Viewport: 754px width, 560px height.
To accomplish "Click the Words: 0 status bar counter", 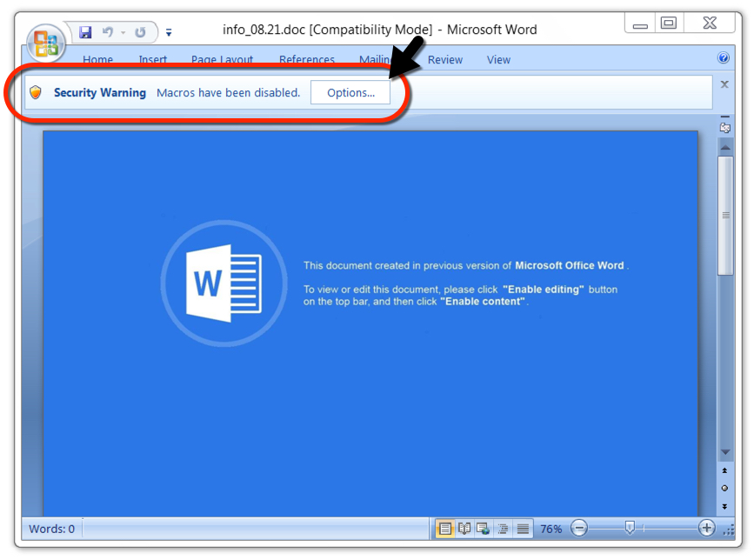I will coord(52,530).
